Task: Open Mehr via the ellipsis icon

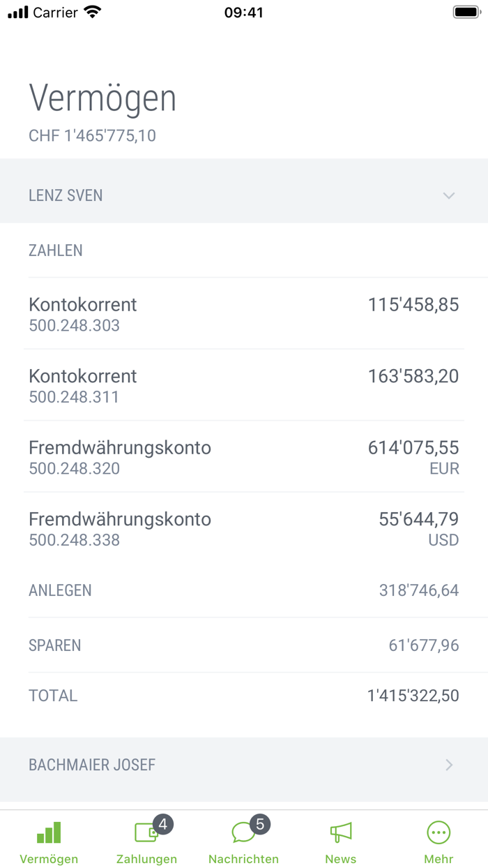Action: (438, 832)
